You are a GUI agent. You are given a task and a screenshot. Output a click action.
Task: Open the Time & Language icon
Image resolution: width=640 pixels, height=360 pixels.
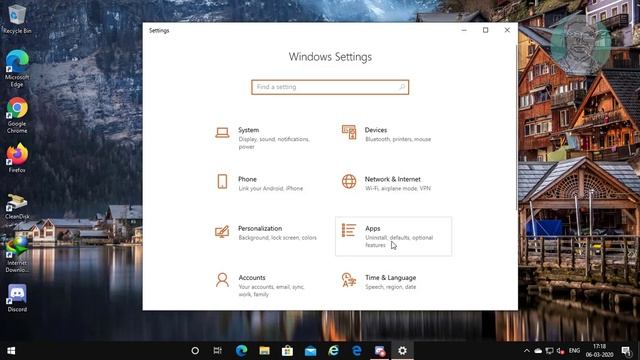coord(349,280)
